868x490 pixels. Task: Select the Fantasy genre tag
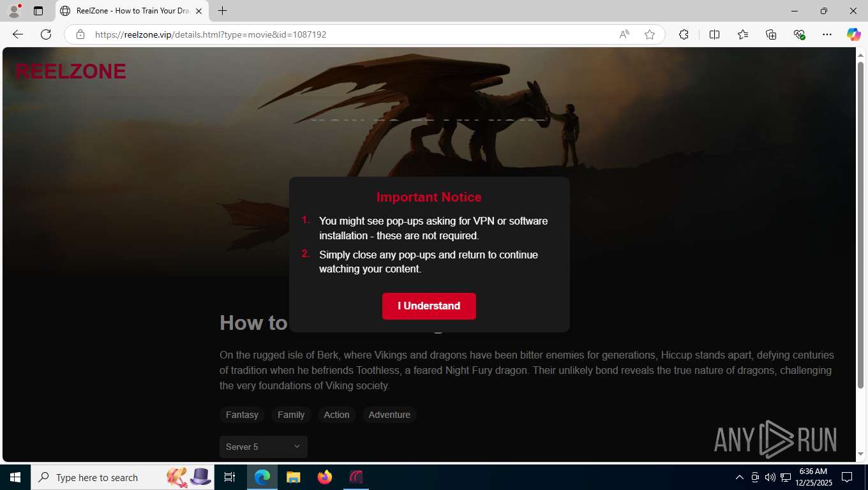pyautogui.click(x=242, y=415)
